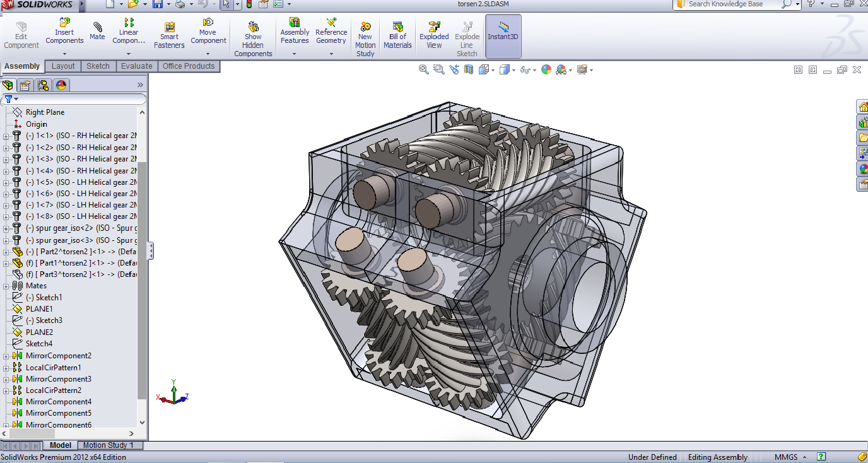
Task: Click the Print icon
Action: click(x=180, y=4)
